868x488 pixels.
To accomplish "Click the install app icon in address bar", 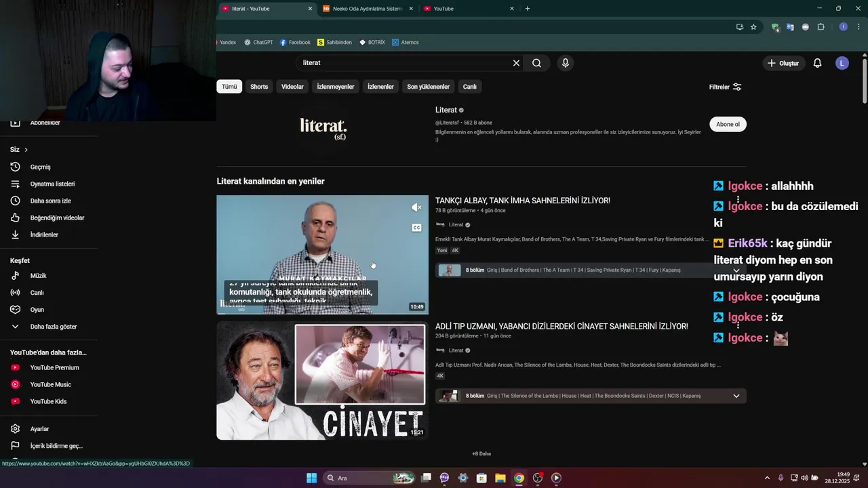I will 739,27.
